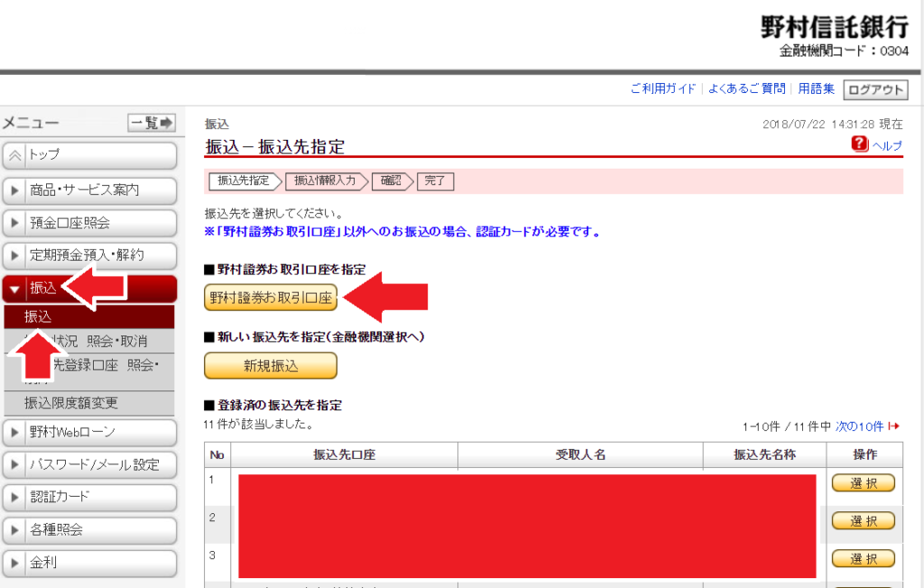Screen dimensions: 924x588
Task: Expand 各種照会 menu
Action: point(89,530)
